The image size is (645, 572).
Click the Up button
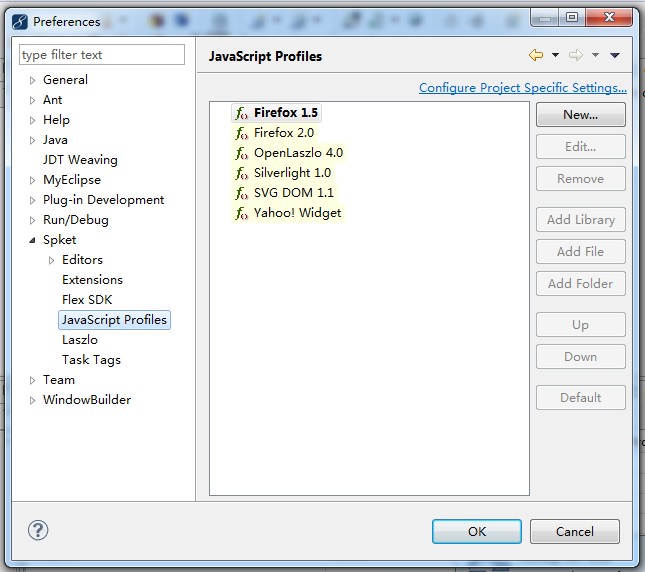pos(581,325)
